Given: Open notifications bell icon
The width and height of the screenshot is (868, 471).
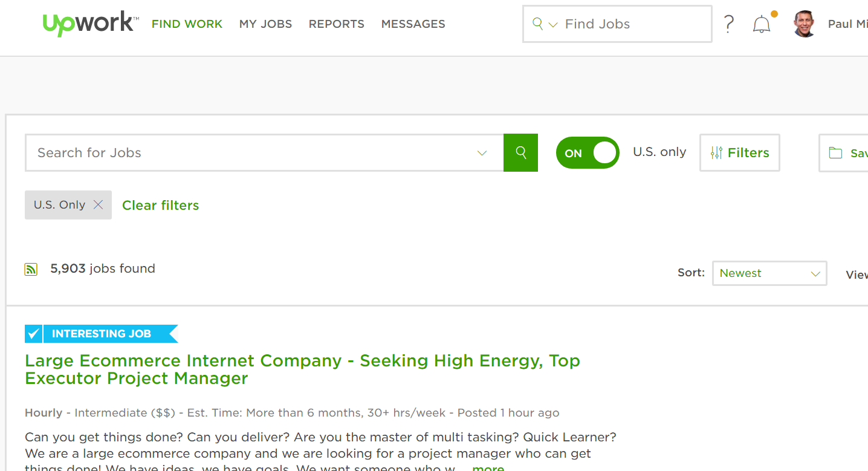Looking at the screenshot, I should pos(762,24).
